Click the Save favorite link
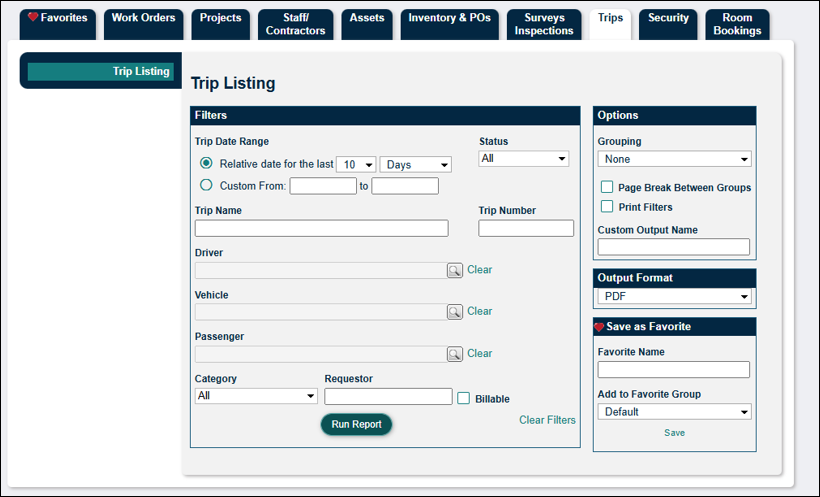 [x=674, y=433]
